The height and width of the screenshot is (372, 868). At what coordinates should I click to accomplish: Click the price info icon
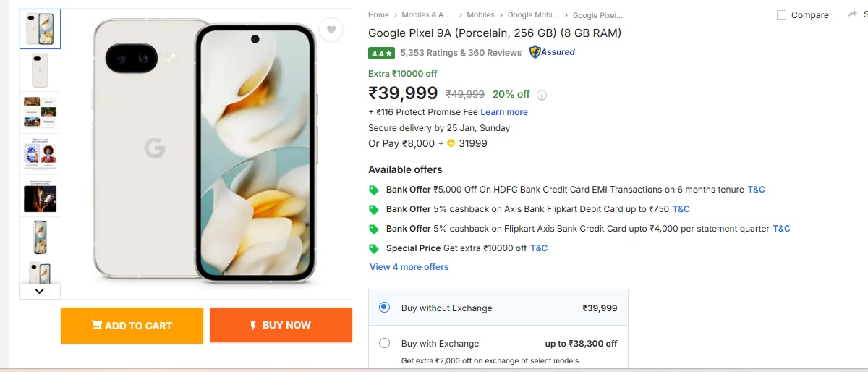542,95
